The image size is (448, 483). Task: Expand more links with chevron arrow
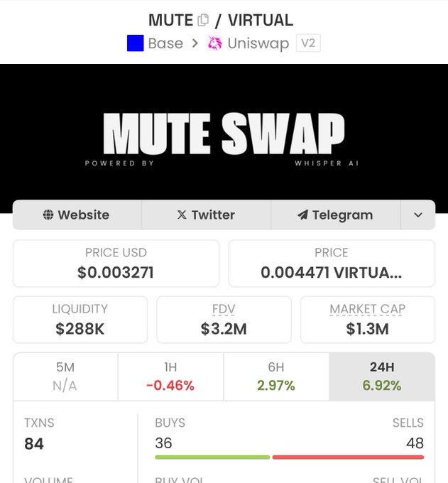[x=417, y=215]
